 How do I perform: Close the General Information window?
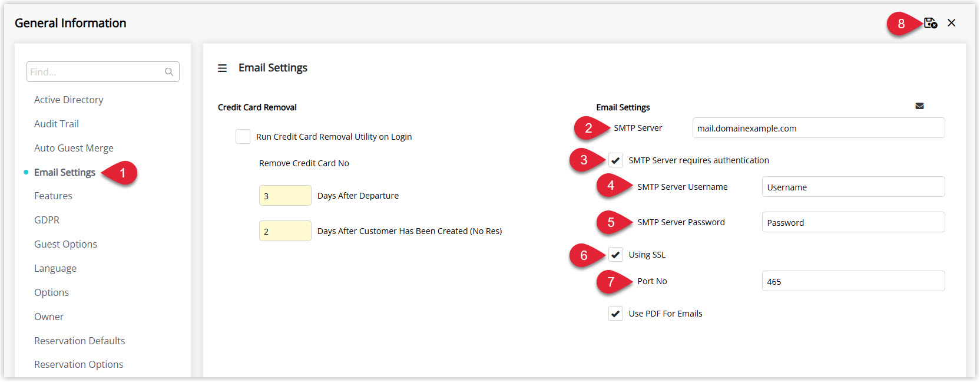tap(952, 23)
